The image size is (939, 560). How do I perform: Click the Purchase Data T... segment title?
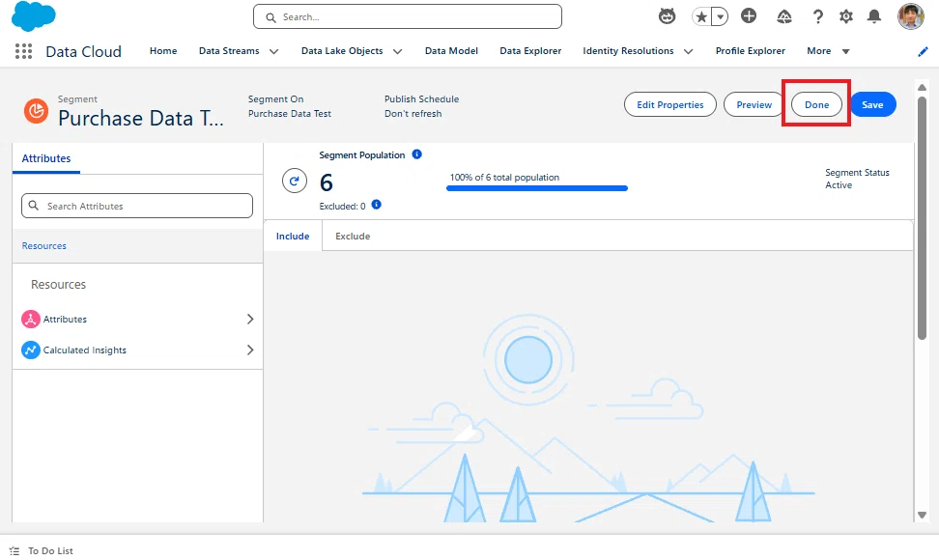(141, 119)
